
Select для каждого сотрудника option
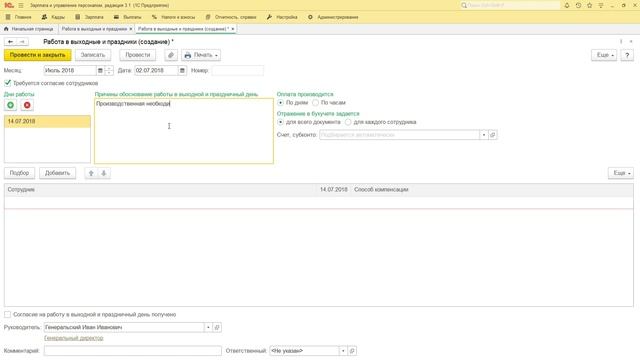point(348,122)
